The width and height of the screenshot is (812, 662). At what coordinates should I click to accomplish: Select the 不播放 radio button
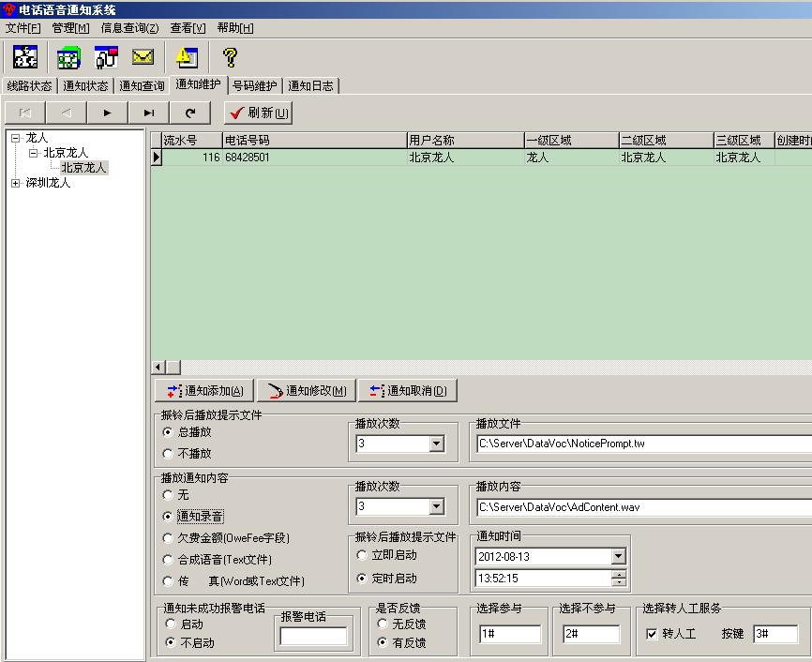(x=168, y=453)
